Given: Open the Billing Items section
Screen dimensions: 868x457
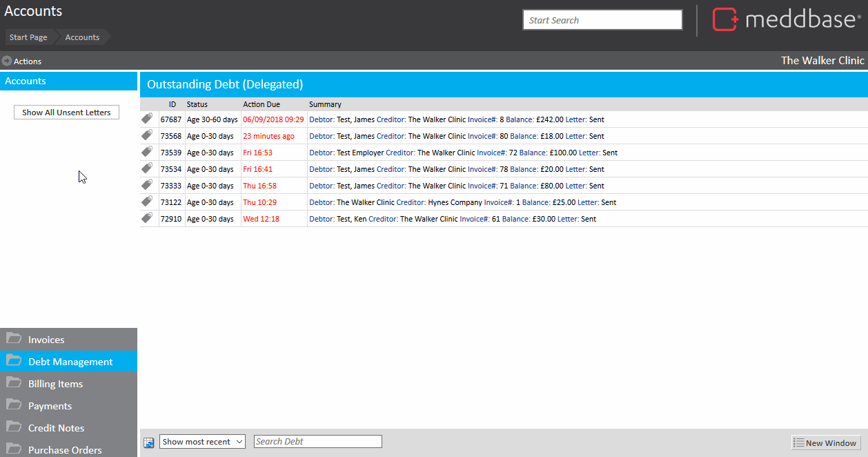Looking at the screenshot, I should point(55,384).
